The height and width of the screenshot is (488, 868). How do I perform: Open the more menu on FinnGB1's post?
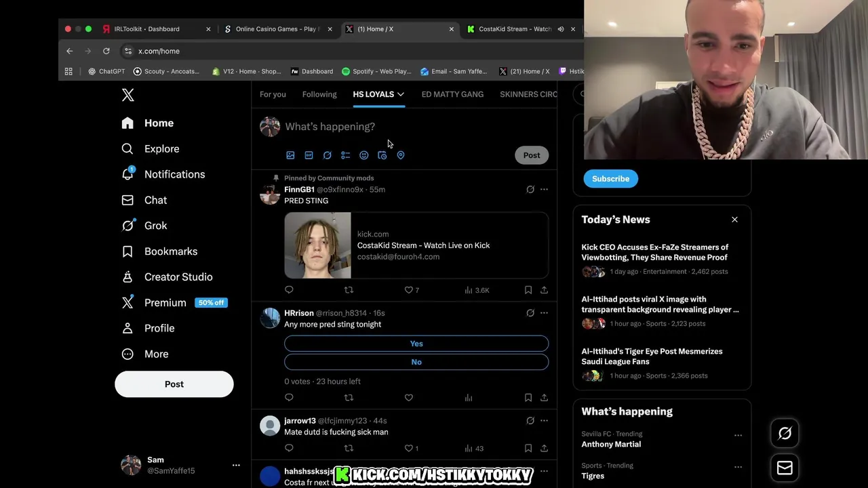pyautogui.click(x=544, y=190)
